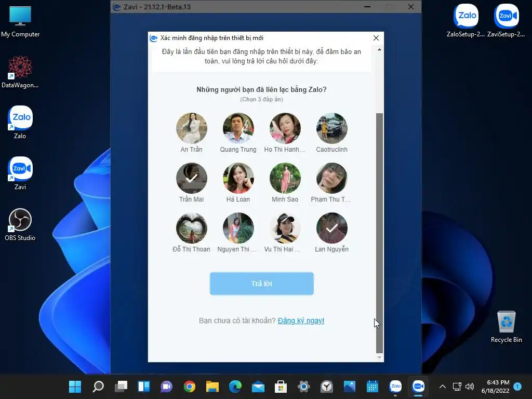Select Minh Sao contact avatar
532x399 pixels.
285,178
